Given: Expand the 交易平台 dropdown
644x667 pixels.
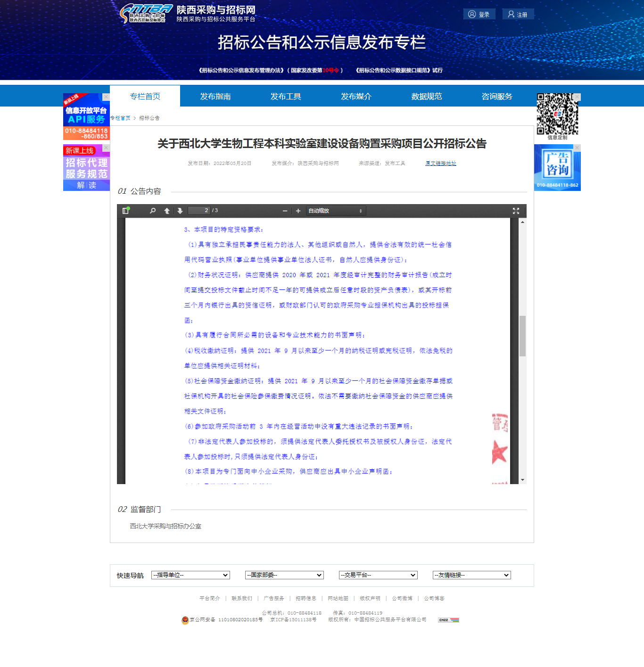Looking at the screenshot, I should [378, 575].
